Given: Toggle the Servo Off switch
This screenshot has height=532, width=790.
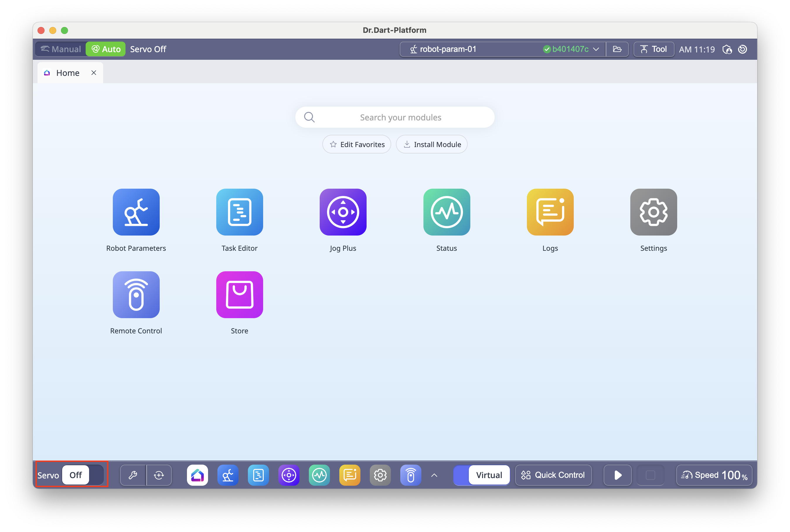Looking at the screenshot, I should click(83, 475).
